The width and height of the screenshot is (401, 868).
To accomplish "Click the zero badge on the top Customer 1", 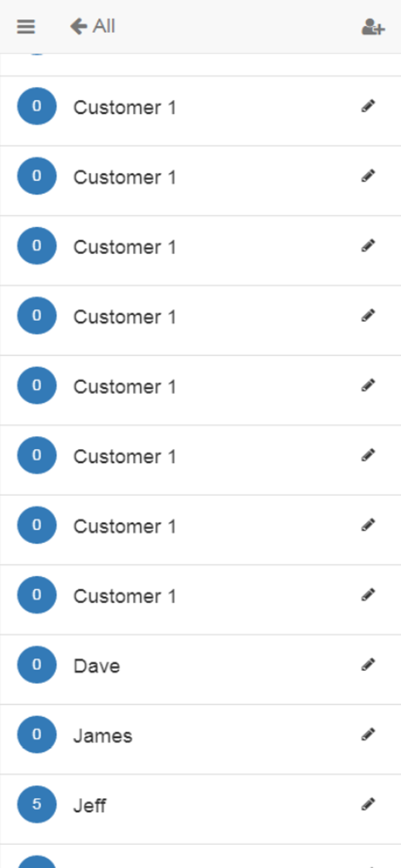I will 36,106.
